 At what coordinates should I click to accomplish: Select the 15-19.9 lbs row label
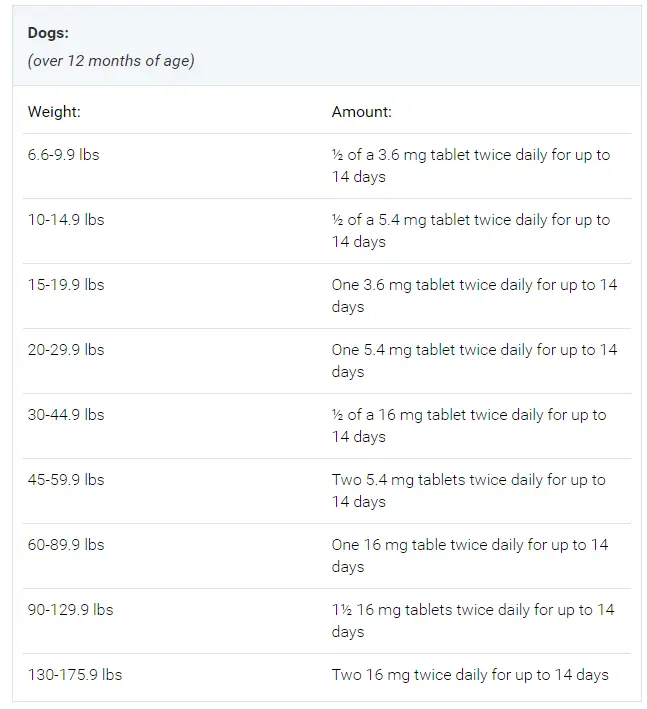click(66, 285)
